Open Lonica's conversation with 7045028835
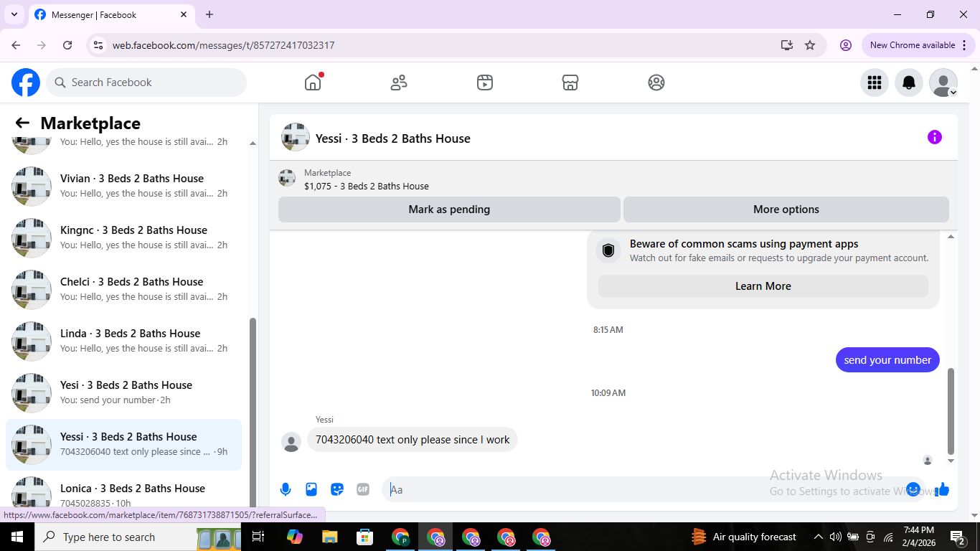The width and height of the screenshot is (980, 551). (123, 491)
